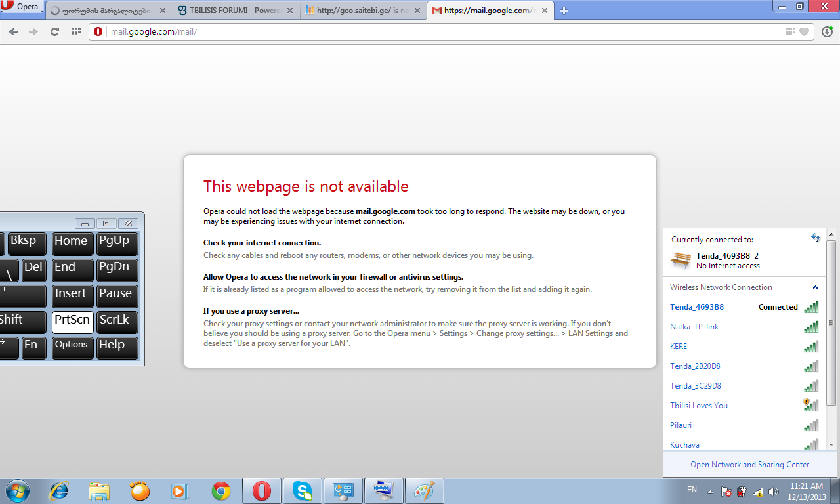Click the ScrLk key on the on-screen keyboard
The height and width of the screenshot is (504, 840).
116,322
